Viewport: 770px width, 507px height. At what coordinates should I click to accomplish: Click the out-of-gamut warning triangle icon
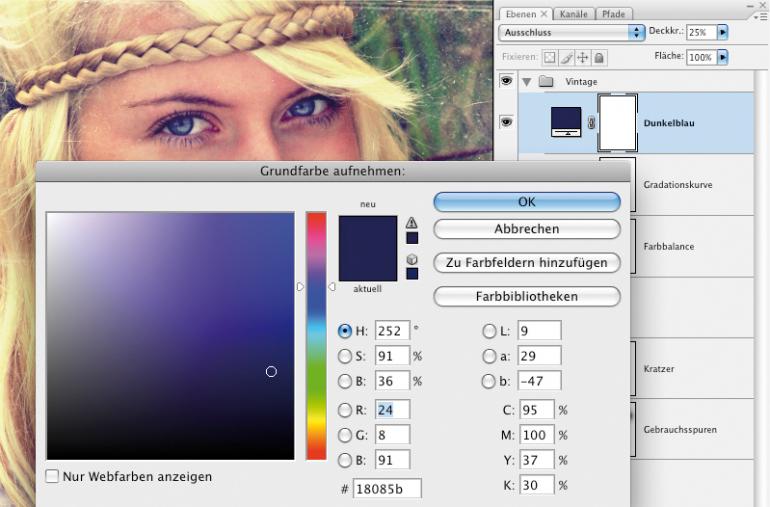point(412,223)
